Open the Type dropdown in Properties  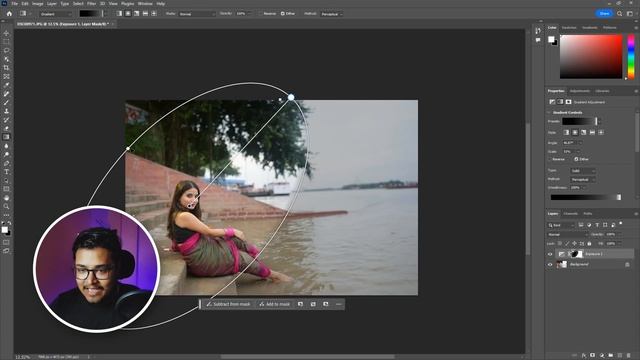coord(583,171)
